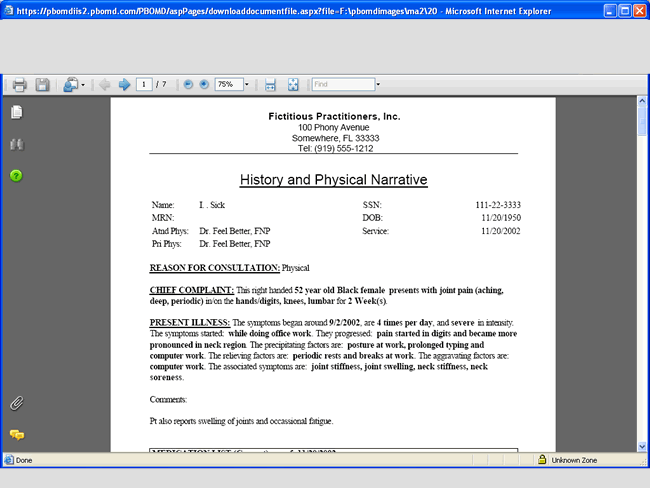Screen dimensions: 650x488
Task: Zoom in with the plus button
Action: click(204, 85)
